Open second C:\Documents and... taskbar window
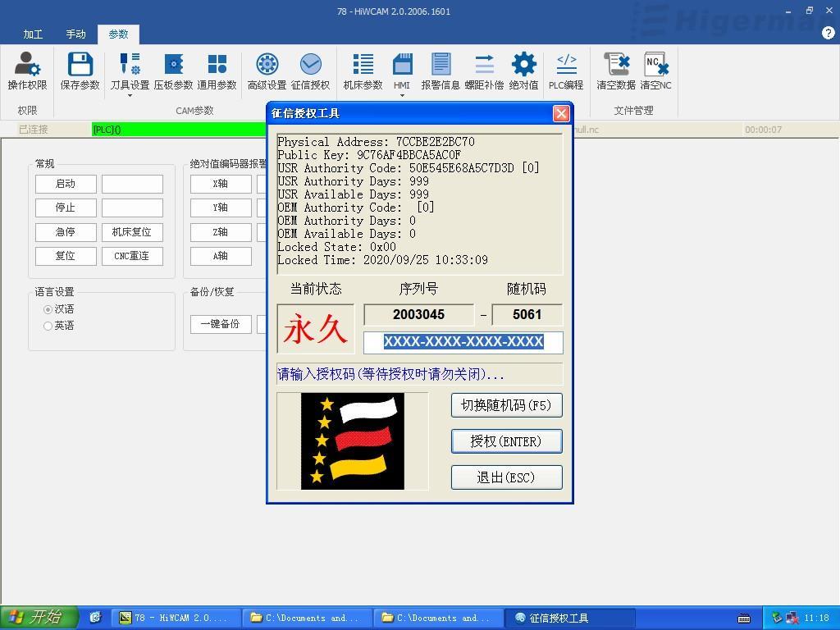Screen dimensions: 840x630 pos(439,618)
